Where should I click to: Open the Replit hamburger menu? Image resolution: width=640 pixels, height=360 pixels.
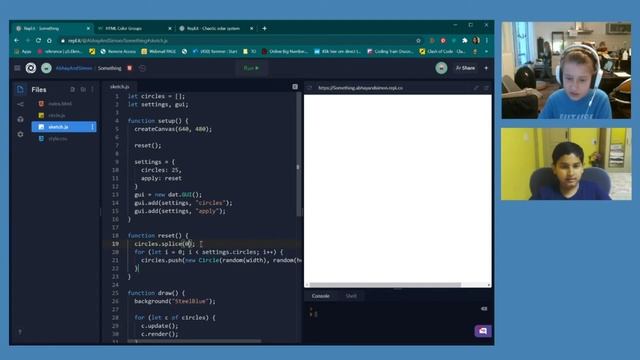point(17,68)
